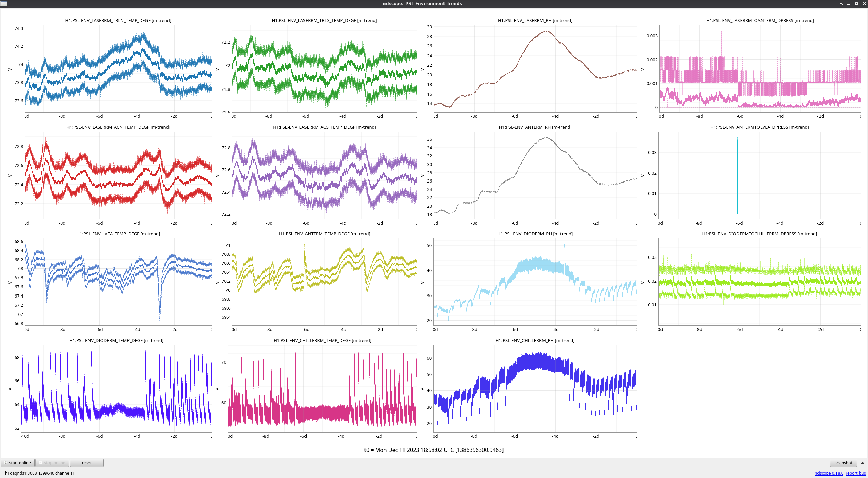Click the -4d tick on LVEA_TEMP plot axis
The height and width of the screenshot is (478, 868).
(x=137, y=329)
